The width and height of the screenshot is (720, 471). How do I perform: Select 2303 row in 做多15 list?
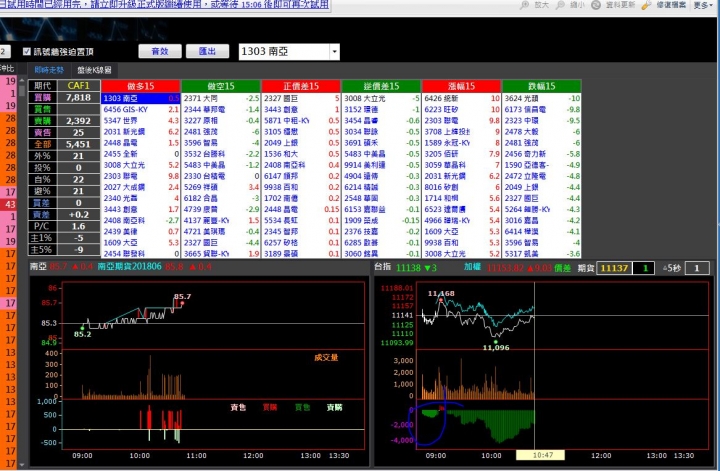click(141, 176)
